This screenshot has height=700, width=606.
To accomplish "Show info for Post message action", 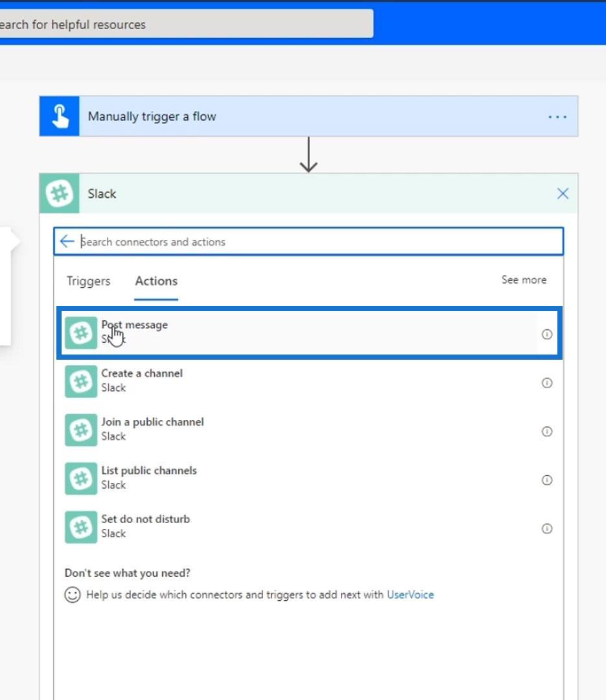I will 547,334.
